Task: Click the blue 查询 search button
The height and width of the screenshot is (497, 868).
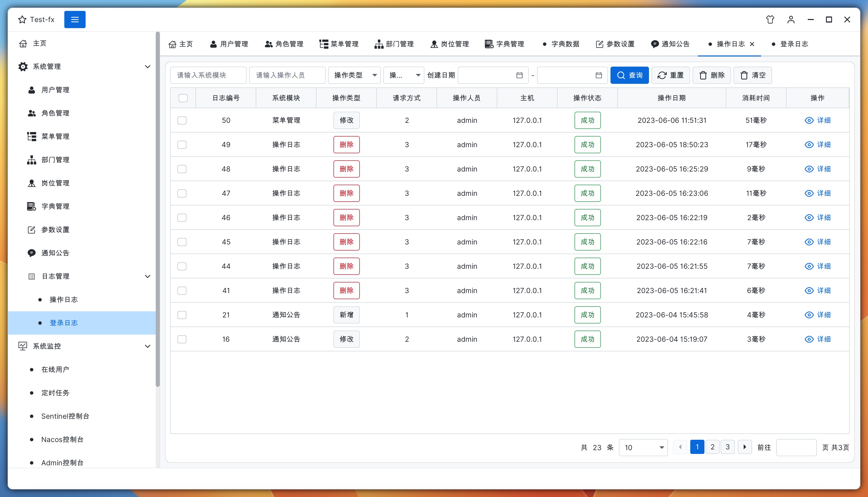Action: 629,75
